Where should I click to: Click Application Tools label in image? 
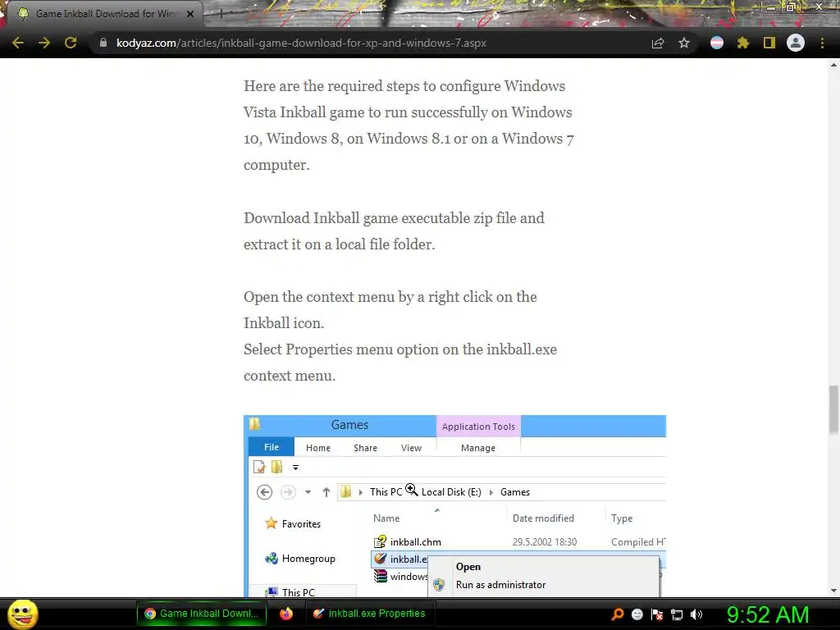[x=478, y=427]
